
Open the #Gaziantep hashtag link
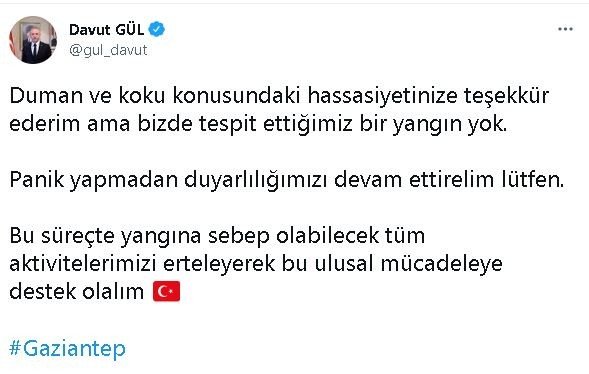68,348
